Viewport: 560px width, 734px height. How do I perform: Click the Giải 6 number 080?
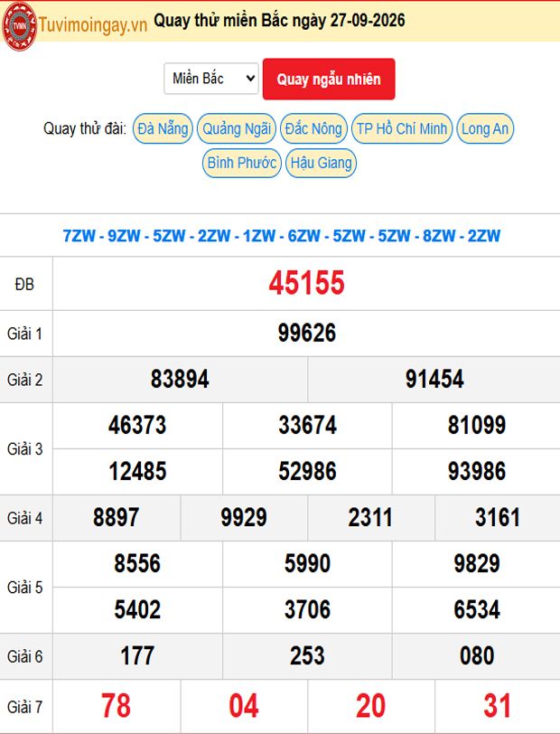477,655
